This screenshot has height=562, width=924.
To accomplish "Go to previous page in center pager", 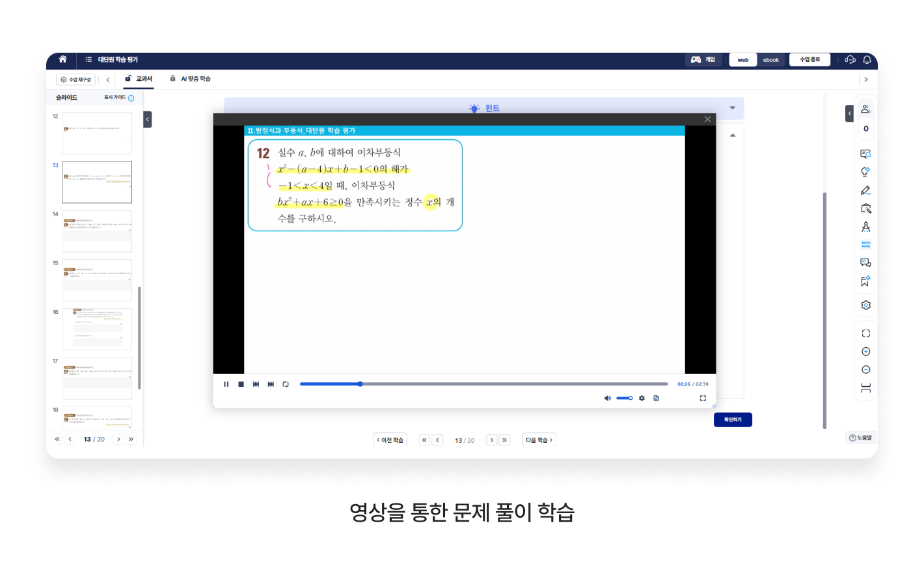I will pyautogui.click(x=438, y=440).
